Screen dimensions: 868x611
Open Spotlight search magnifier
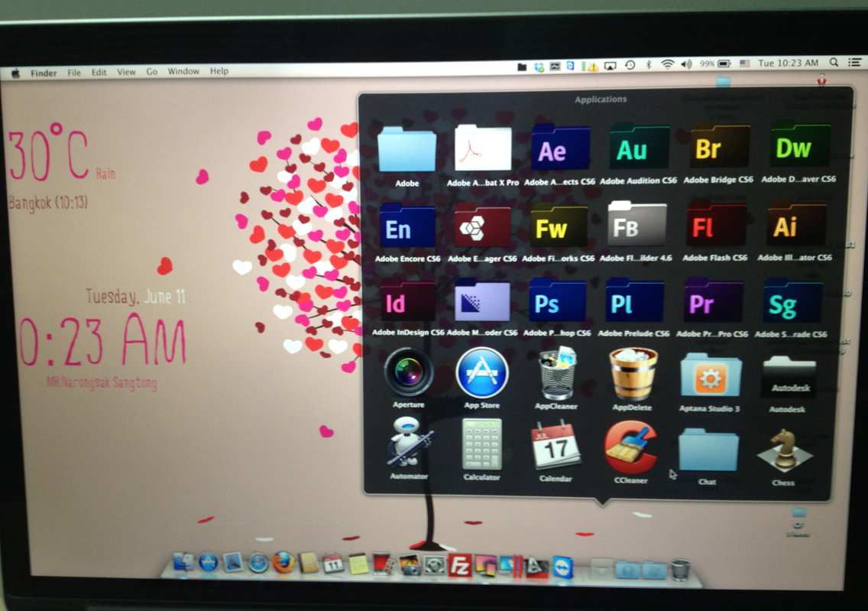point(834,63)
